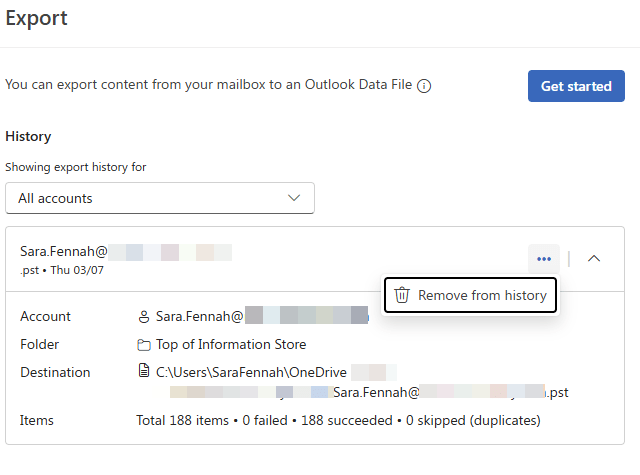Screen dimensions: 640x475
Task: Click the Get started button
Action: pyautogui.click(x=576, y=86)
